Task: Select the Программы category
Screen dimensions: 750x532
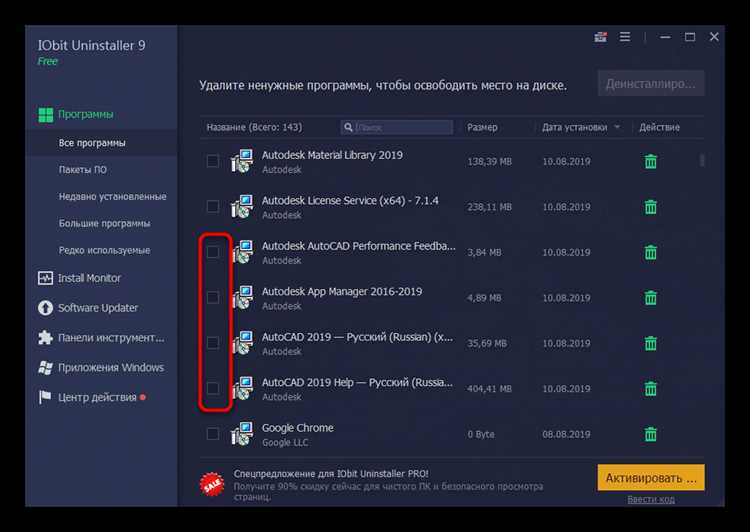Action: (86, 114)
